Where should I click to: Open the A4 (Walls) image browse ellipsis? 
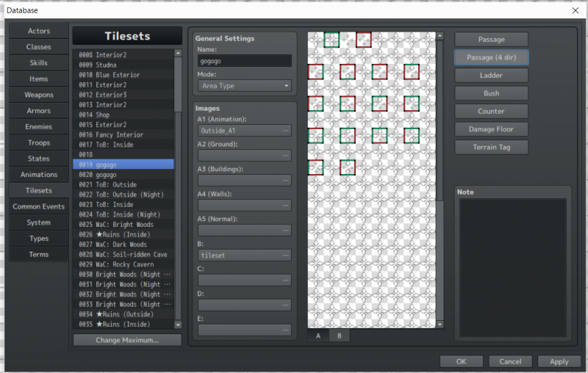pos(286,206)
